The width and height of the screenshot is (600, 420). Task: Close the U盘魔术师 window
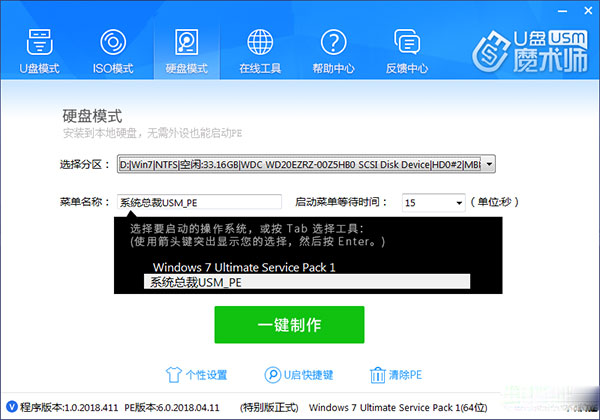588,11
